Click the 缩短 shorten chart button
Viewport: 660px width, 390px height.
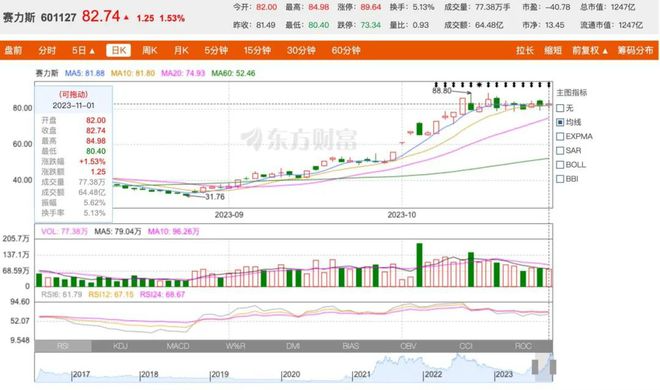[x=553, y=50]
